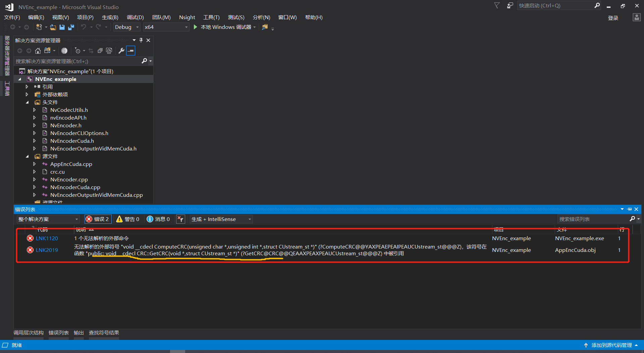Screen dimensions: 644x353
Task: Open the 调试(D) menu
Action: [x=135, y=17]
